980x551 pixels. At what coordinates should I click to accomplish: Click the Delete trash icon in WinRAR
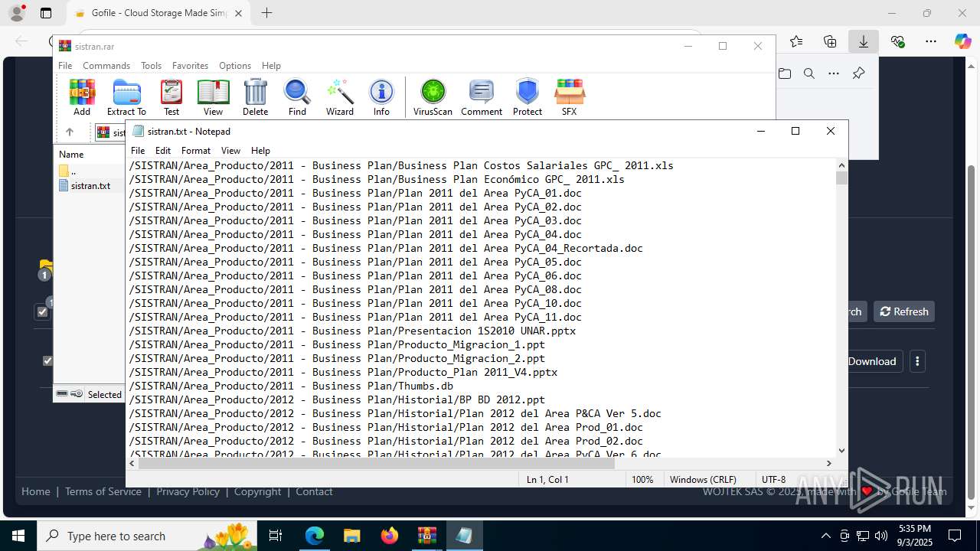coord(255,97)
